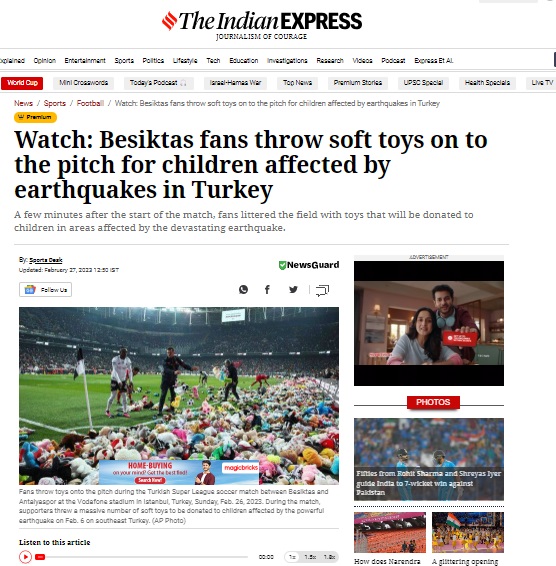Play the article audio
556x566 pixels.
pos(25,557)
